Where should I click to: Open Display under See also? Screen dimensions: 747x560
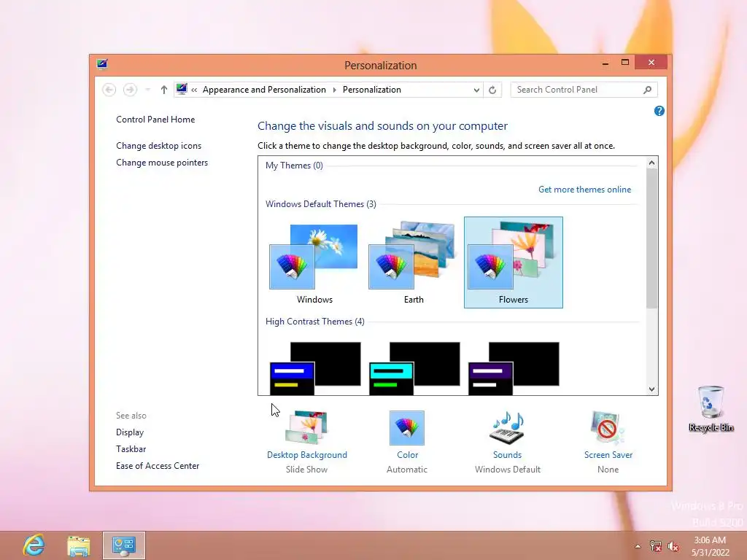click(130, 432)
